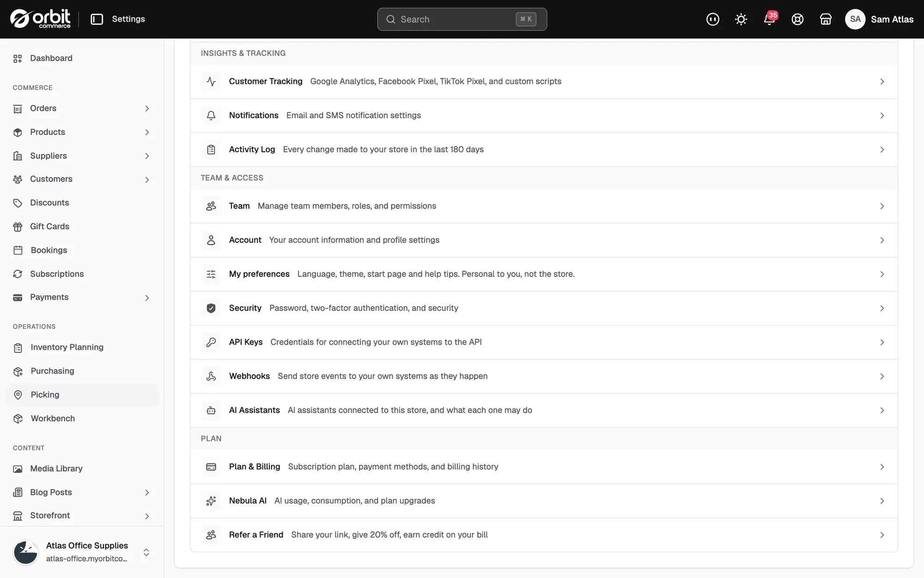Open Account settings row
The height and width of the screenshot is (578, 924).
(544, 240)
